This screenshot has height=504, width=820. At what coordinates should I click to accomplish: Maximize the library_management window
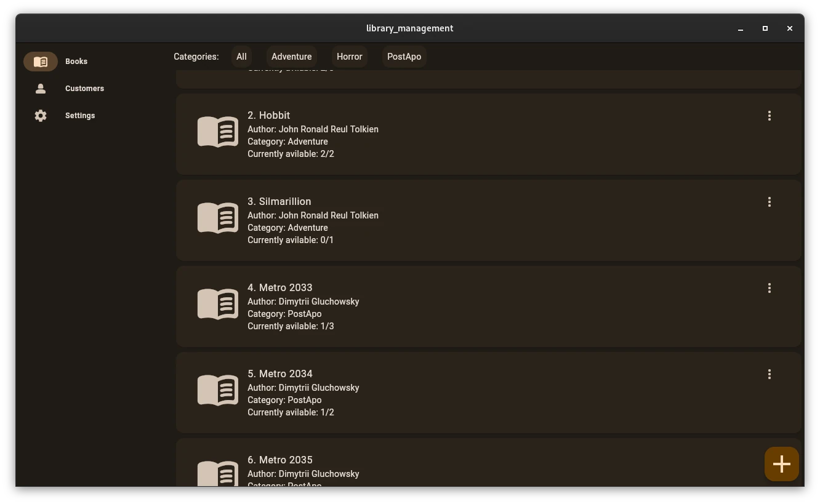765,28
